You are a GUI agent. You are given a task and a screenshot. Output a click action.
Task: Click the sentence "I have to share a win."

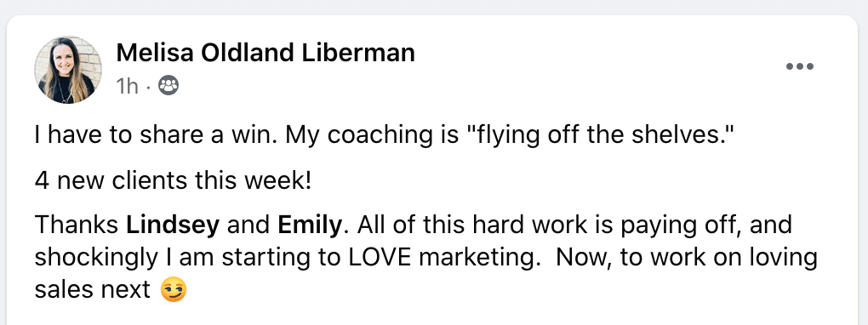(157, 135)
